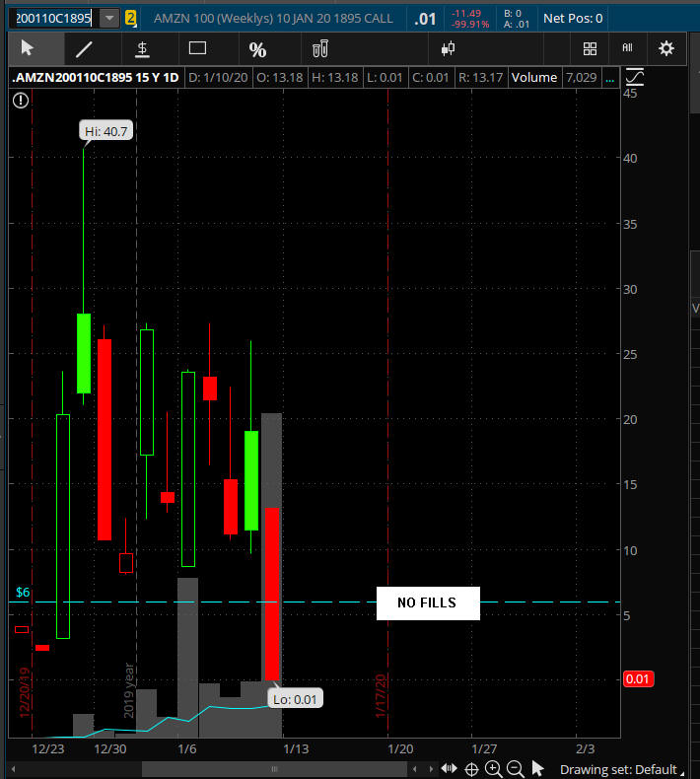This screenshot has height=779, width=700.
Task: Click the chart alert exclamation icon
Action: coord(21,101)
